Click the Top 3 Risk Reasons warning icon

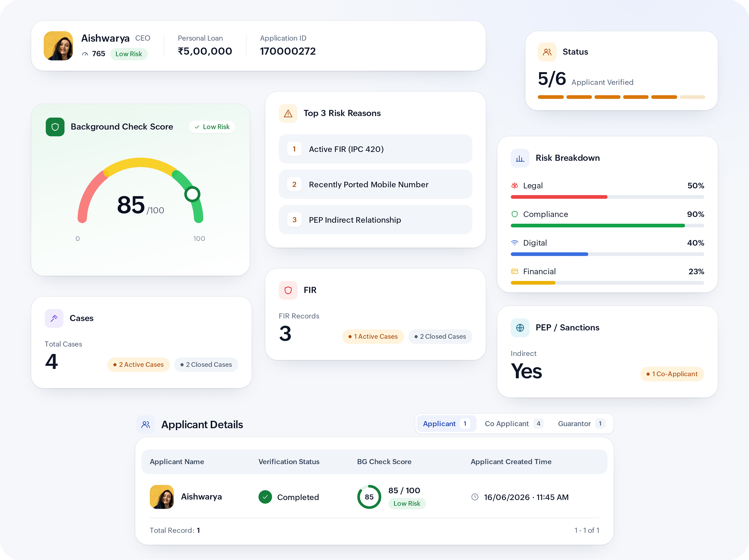click(288, 113)
